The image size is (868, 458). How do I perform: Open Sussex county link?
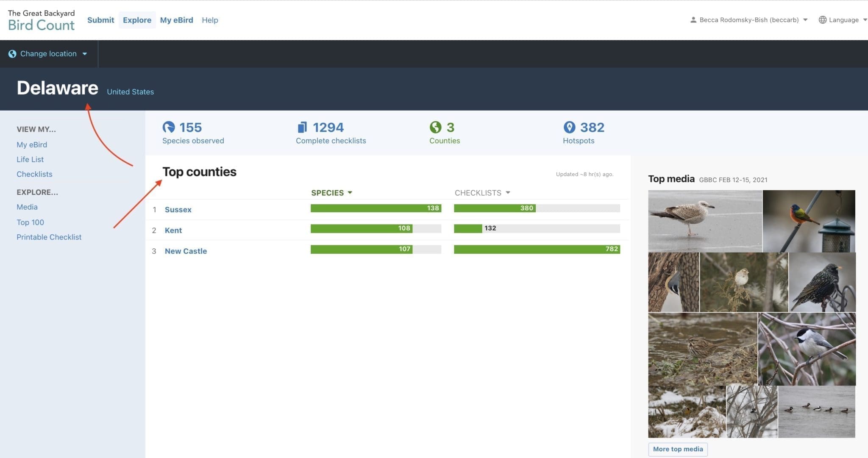pos(178,210)
